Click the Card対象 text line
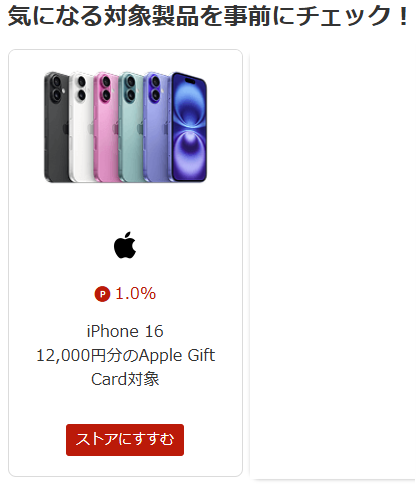The width and height of the screenshot is (416, 485). 125,379
